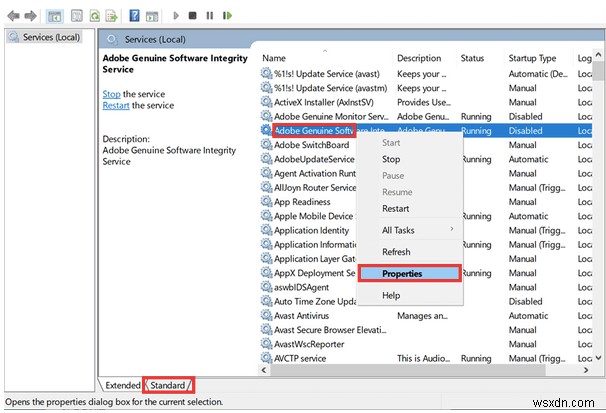Click gear icon of App Readiness row
Image resolution: width=606 pixels, height=413 pixels.
pos(266,201)
